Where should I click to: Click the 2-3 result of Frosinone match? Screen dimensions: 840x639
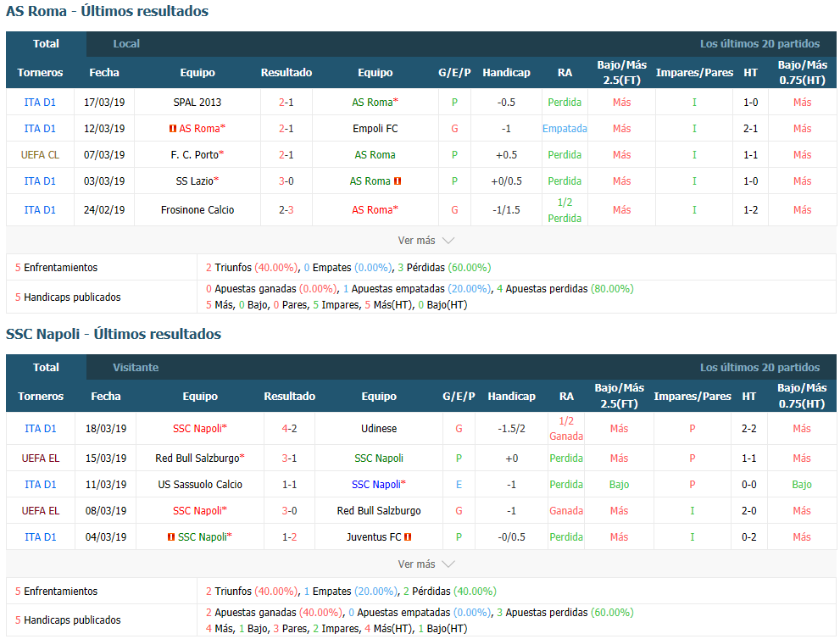[286, 210]
